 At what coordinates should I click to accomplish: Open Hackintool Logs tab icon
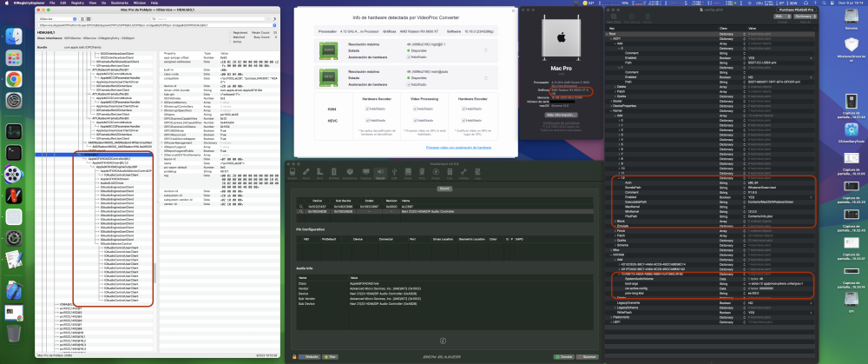[x=477, y=172]
